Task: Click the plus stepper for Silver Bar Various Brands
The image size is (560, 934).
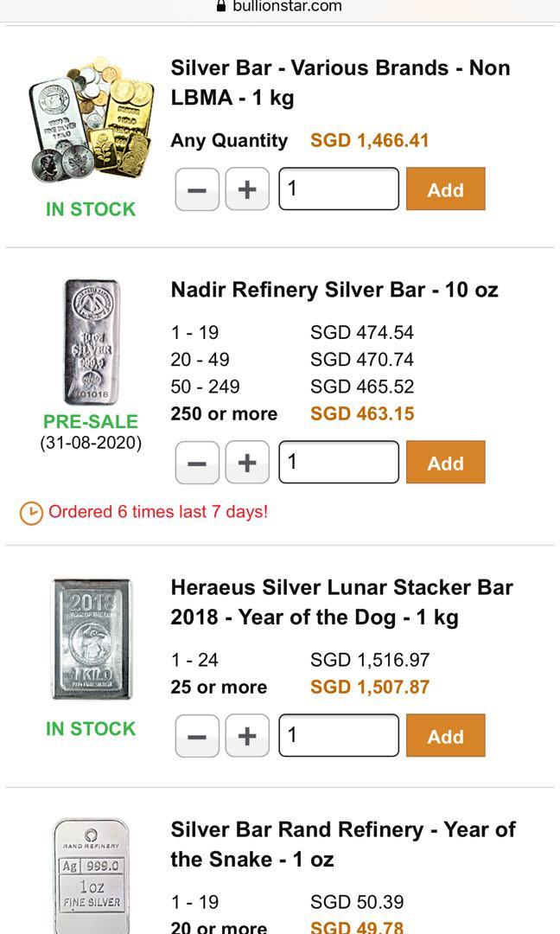Action: (x=247, y=189)
